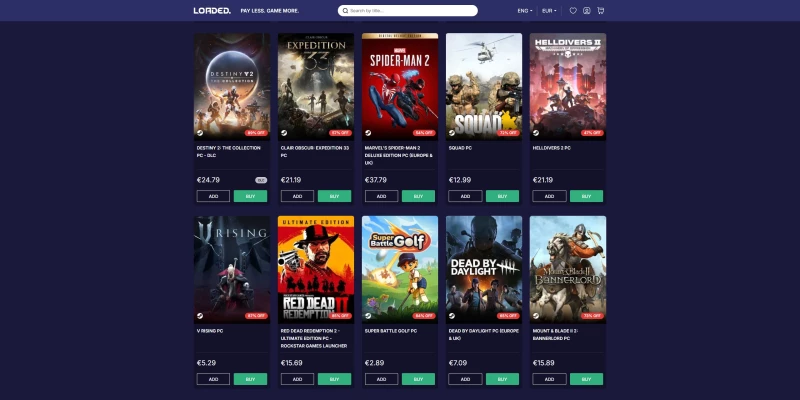Screen dimensions: 800x400
Task: Click the Steam icon on Helldivers 2 cover
Action: click(x=536, y=133)
